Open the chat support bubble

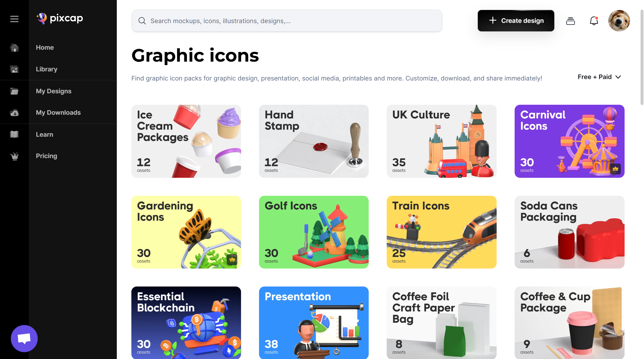[x=24, y=338]
